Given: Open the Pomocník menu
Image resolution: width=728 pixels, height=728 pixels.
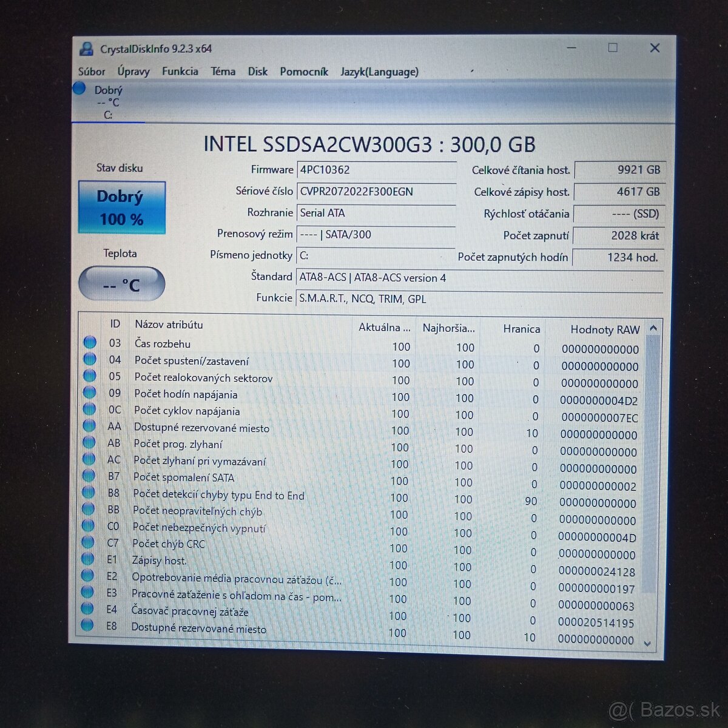Looking at the screenshot, I should pyautogui.click(x=304, y=72).
